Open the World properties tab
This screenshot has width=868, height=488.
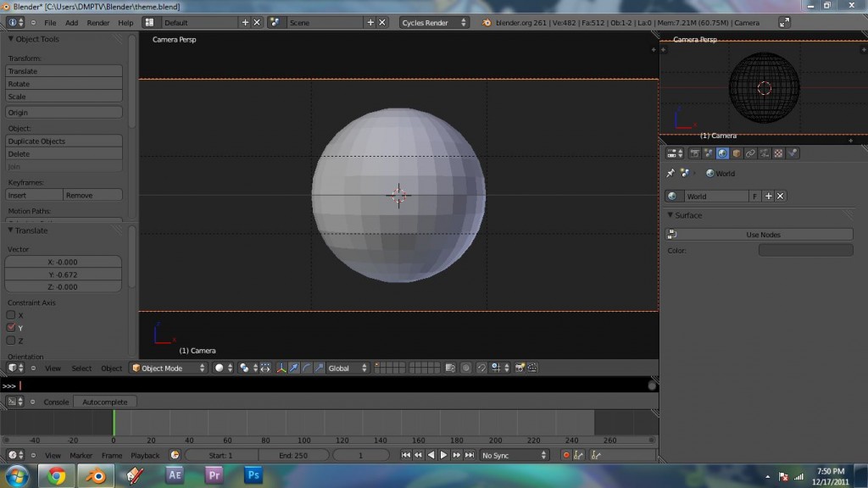pos(721,152)
